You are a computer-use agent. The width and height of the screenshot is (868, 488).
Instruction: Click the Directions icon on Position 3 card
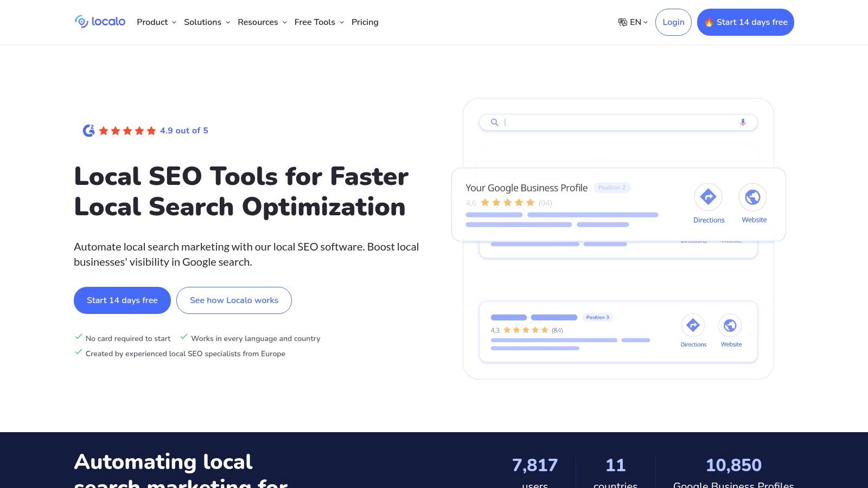(x=693, y=325)
